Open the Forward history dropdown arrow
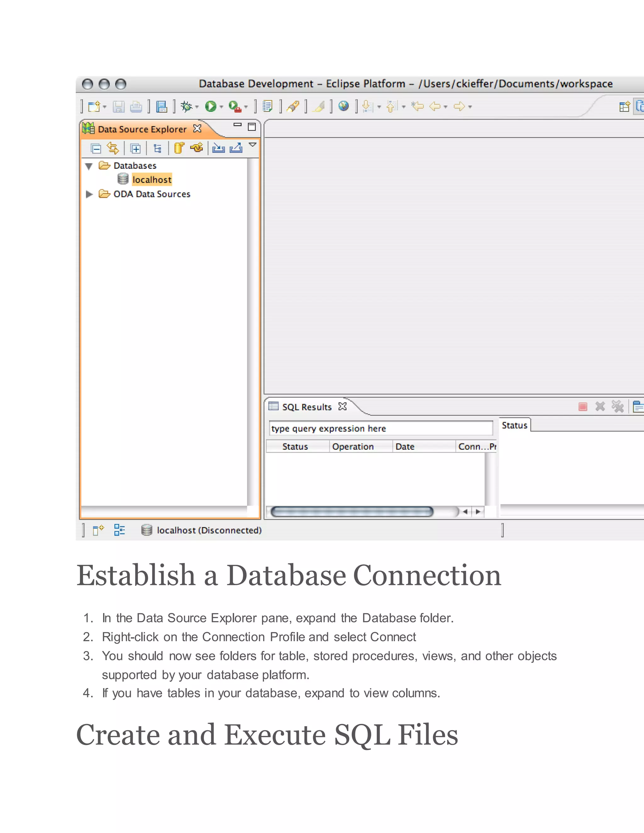Image resolution: width=644 pixels, height=833 pixels. [470, 107]
